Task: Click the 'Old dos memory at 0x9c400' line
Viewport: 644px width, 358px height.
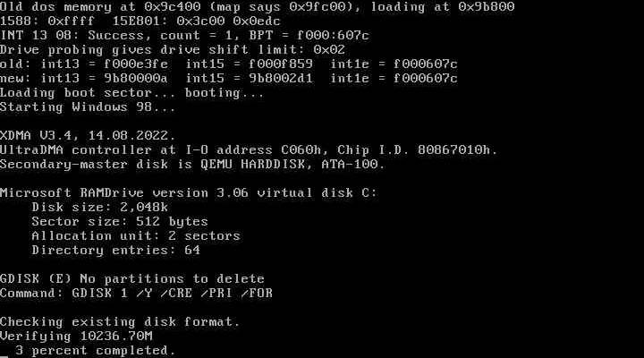Action: 257,7
